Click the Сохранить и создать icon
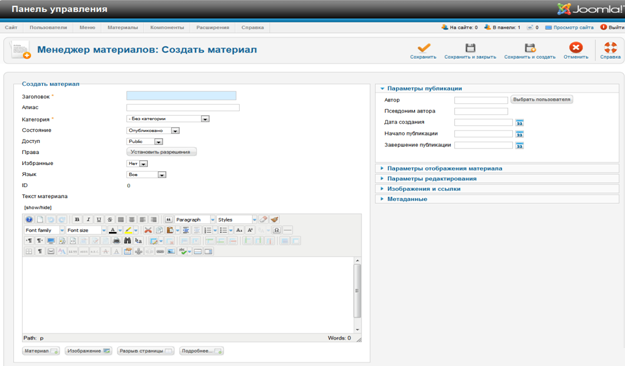Screen dimensions: 625x366 click(530, 48)
